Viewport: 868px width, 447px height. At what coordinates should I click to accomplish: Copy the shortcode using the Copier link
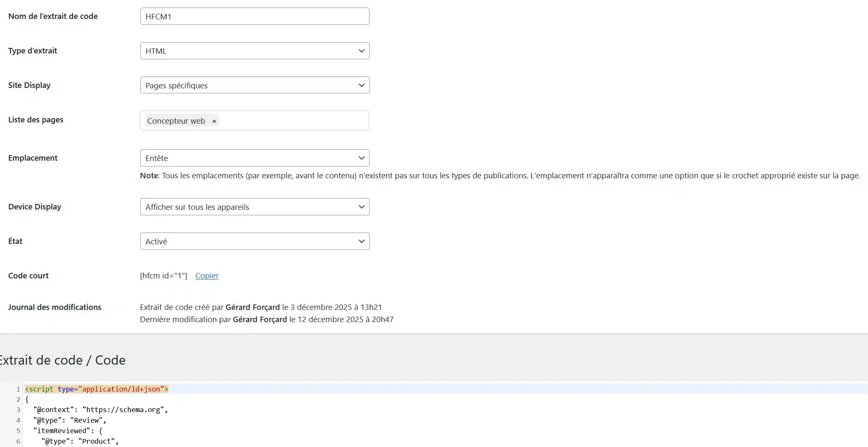click(206, 275)
